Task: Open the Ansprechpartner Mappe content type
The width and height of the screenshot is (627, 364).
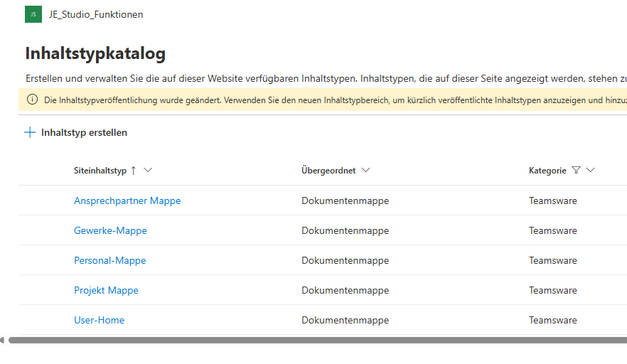Action: [x=127, y=200]
